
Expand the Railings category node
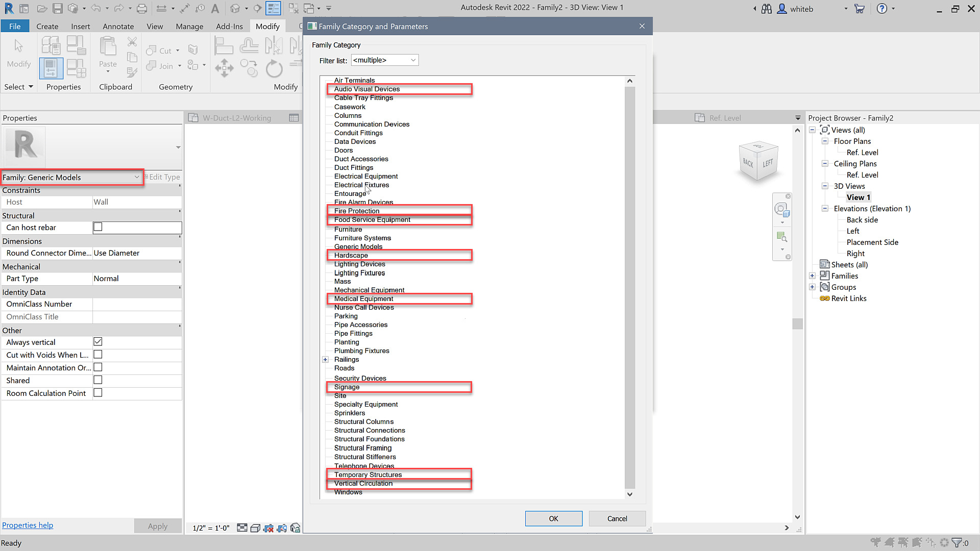325,360
